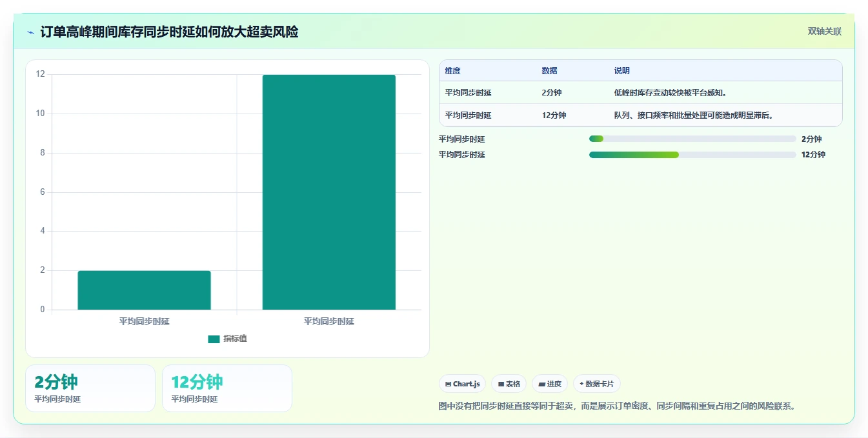Image resolution: width=868 pixels, height=438 pixels.
Task: Open the 12分钟 data card
Action: click(x=227, y=388)
